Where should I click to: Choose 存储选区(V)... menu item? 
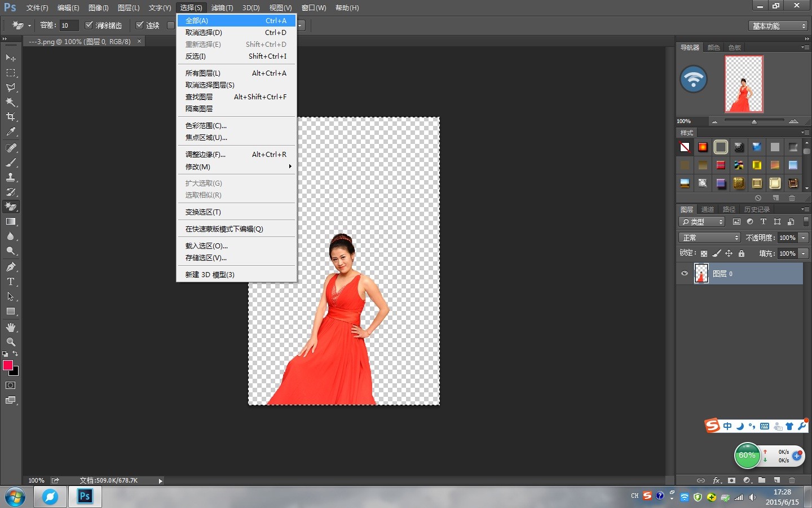[237, 257]
